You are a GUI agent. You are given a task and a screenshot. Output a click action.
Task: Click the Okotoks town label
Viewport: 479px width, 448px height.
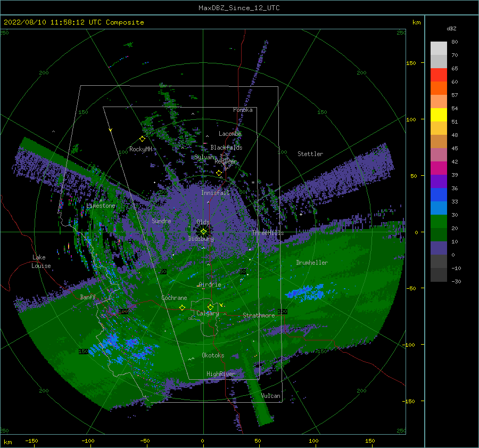(213, 355)
